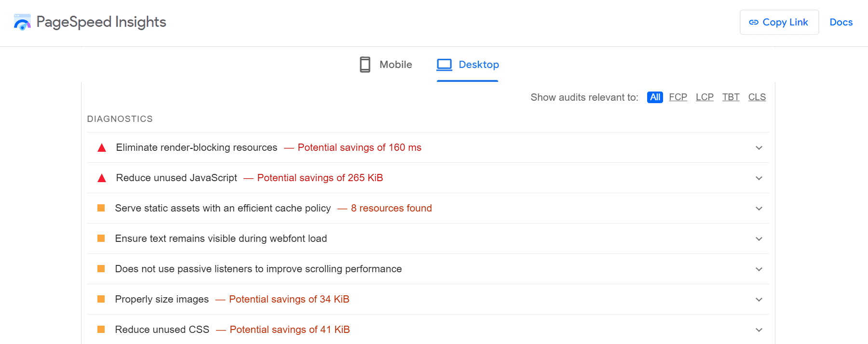
Task: Expand efficient cache policy audit chevron
Action: pos(759,209)
